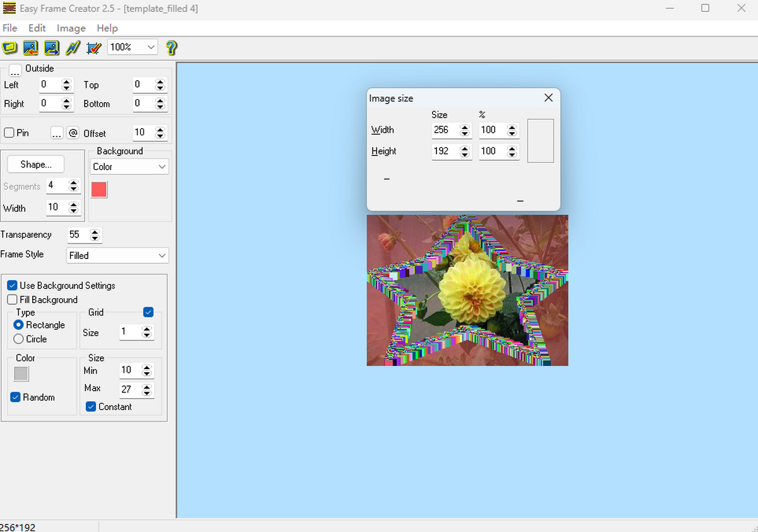Decrease the Bottom outside value
This screenshot has height=532, width=758.
coord(160,107)
